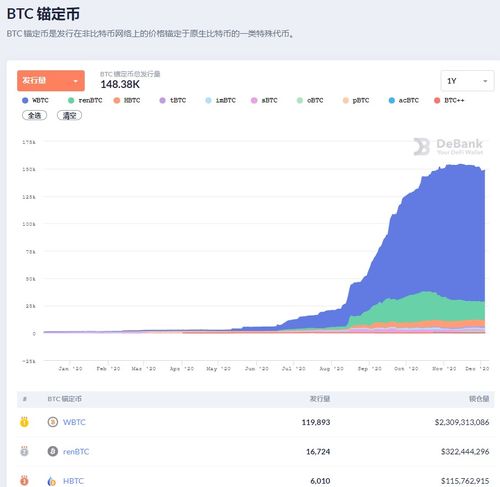Click the HBTC flame logo icon
The height and width of the screenshot is (487, 500).
tap(52, 481)
